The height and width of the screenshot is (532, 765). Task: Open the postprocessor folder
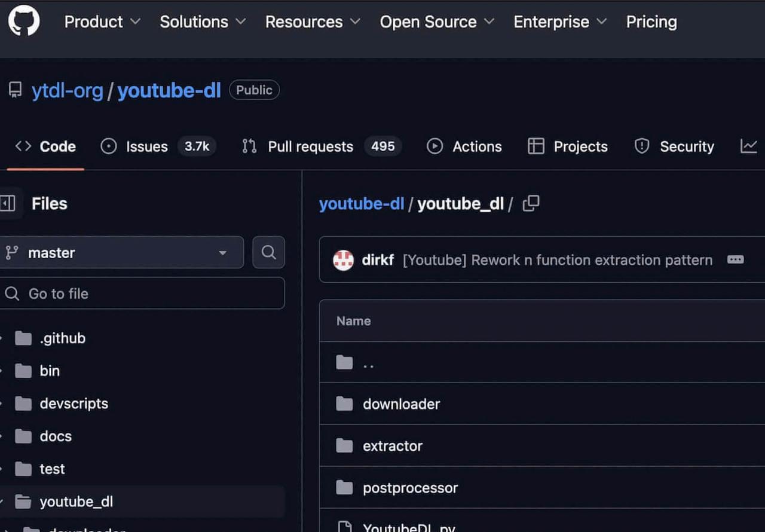coord(410,488)
